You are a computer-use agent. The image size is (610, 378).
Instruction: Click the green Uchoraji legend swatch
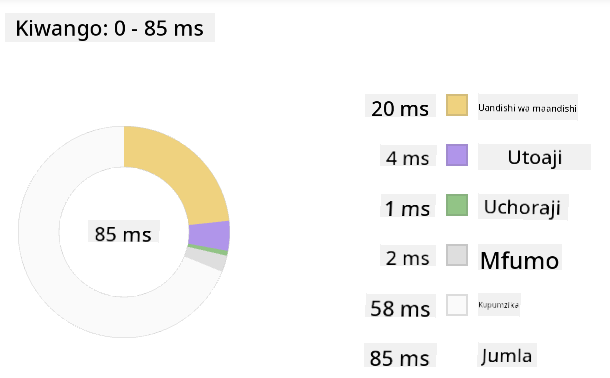(457, 205)
